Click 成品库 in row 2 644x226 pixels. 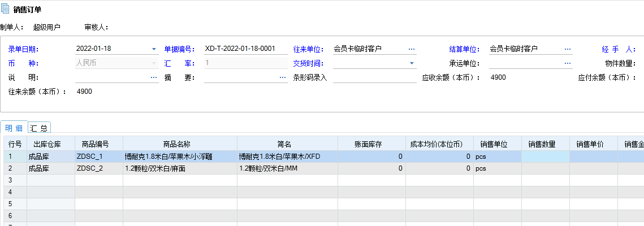(x=51, y=168)
